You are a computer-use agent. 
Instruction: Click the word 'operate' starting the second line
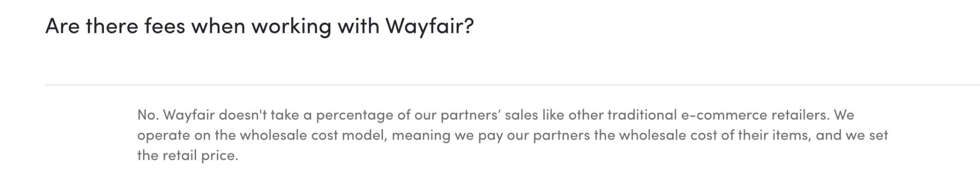pos(164,135)
